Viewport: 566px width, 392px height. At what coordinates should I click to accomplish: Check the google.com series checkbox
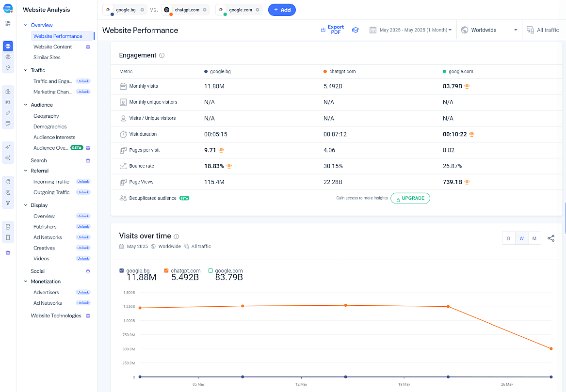[x=210, y=270]
